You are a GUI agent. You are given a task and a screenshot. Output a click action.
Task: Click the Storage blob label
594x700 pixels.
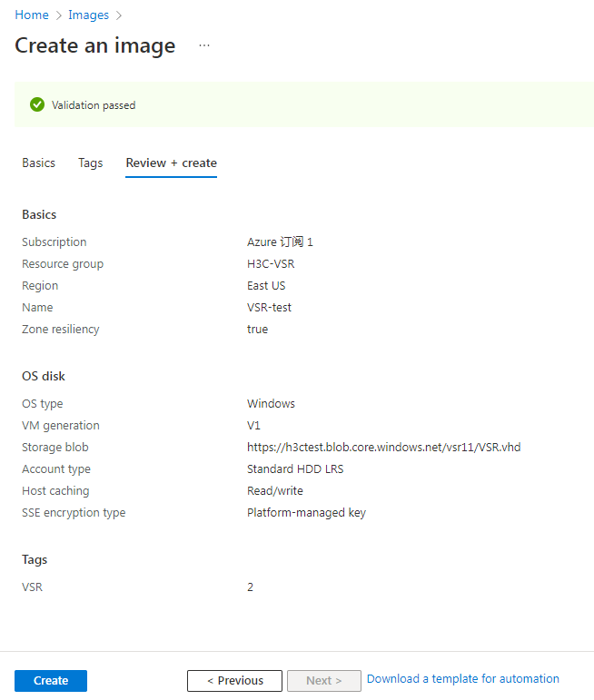click(54, 448)
